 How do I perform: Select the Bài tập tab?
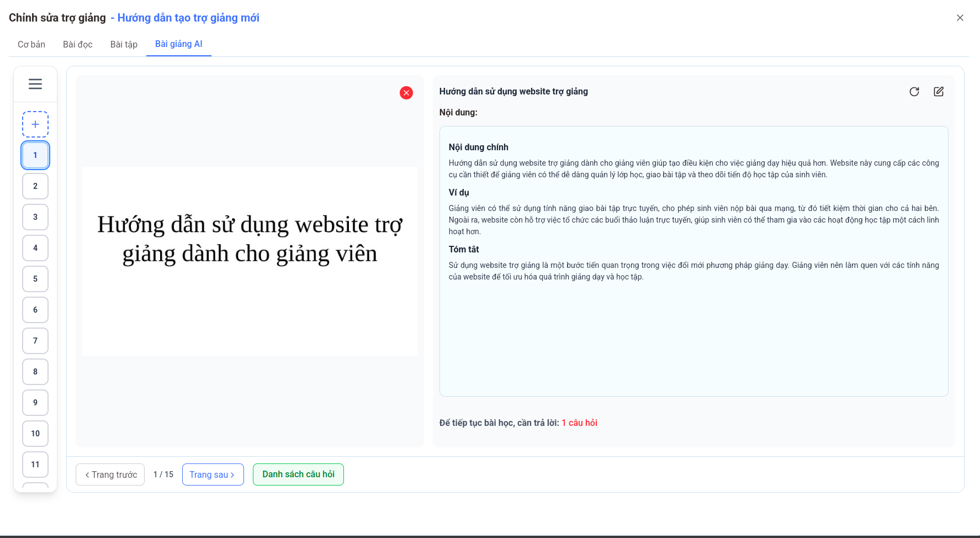124,44
